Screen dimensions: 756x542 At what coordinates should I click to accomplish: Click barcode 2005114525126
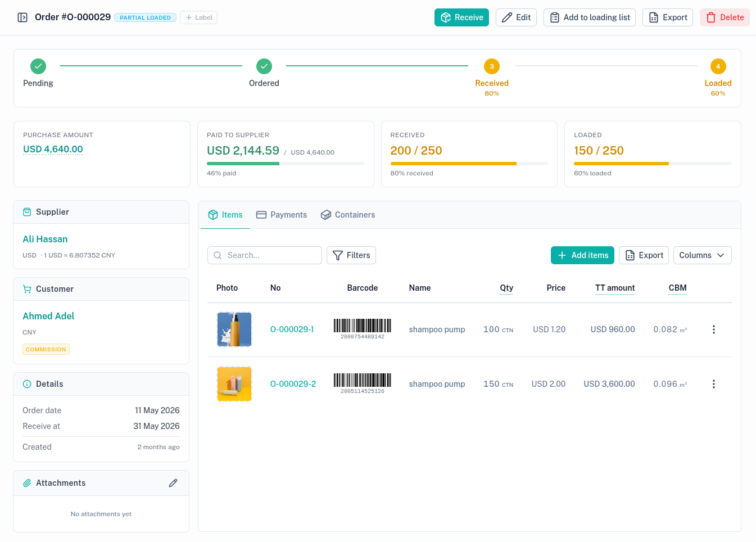click(x=363, y=383)
